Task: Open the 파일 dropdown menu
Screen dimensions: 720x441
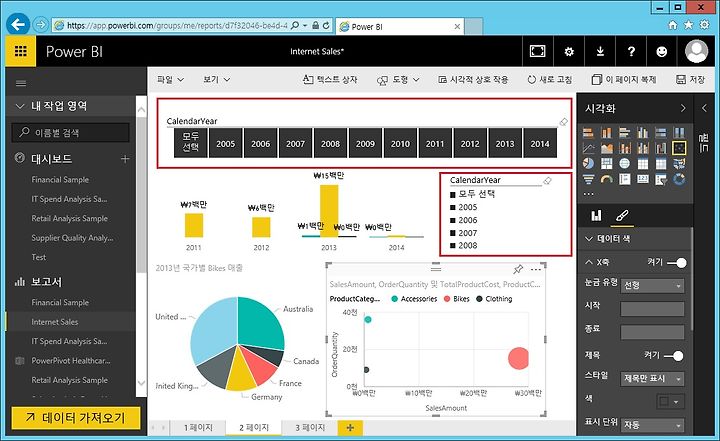Action: 170,79
